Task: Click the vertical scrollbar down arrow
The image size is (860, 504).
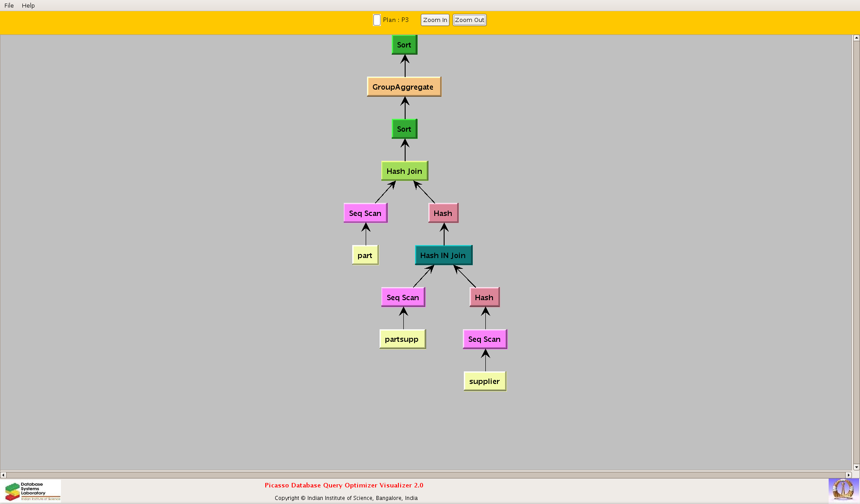Action: [856, 467]
